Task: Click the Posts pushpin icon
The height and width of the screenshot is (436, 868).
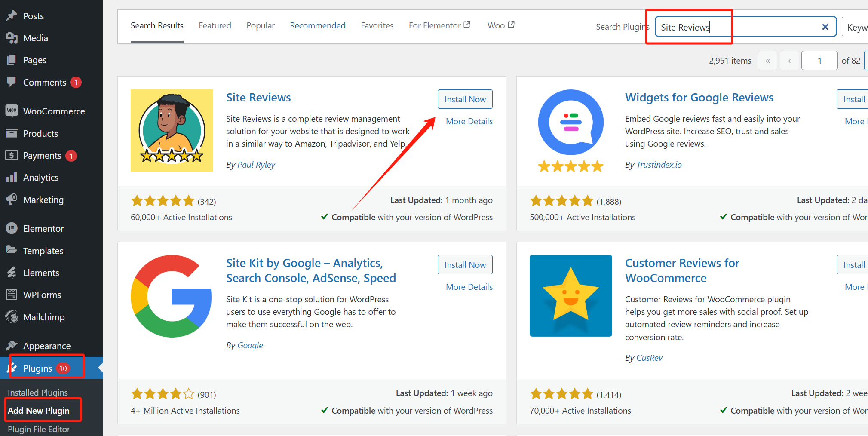Action: [x=12, y=16]
